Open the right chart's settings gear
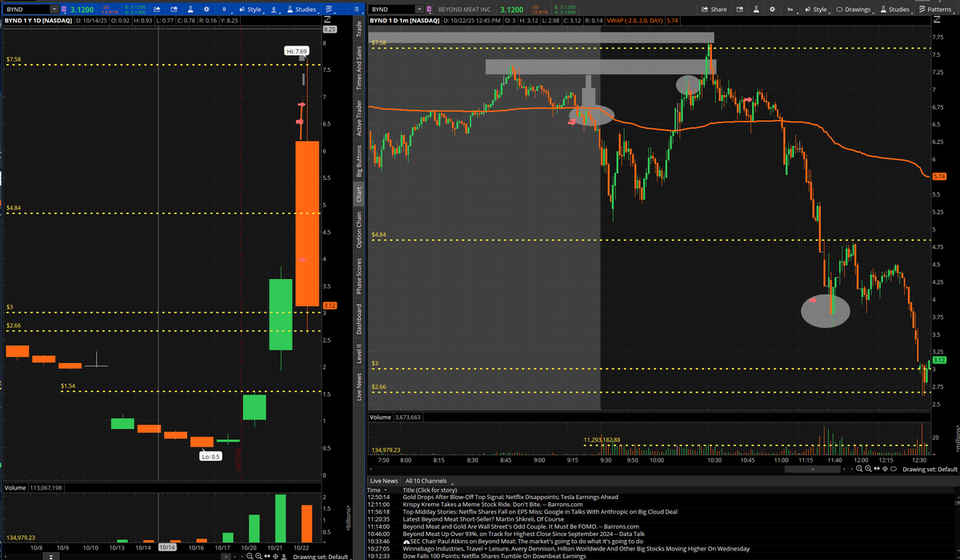 (x=772, y=9)
